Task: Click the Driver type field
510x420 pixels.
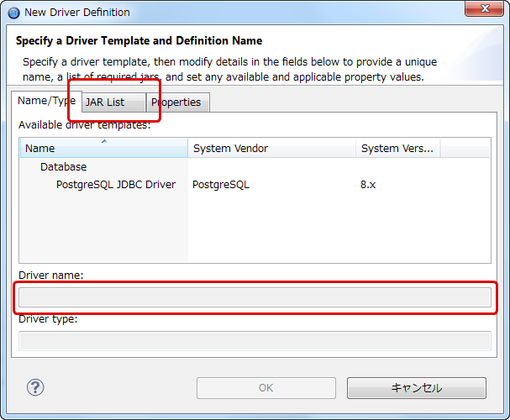Action: pyautogui.click(x=255, y=341)
